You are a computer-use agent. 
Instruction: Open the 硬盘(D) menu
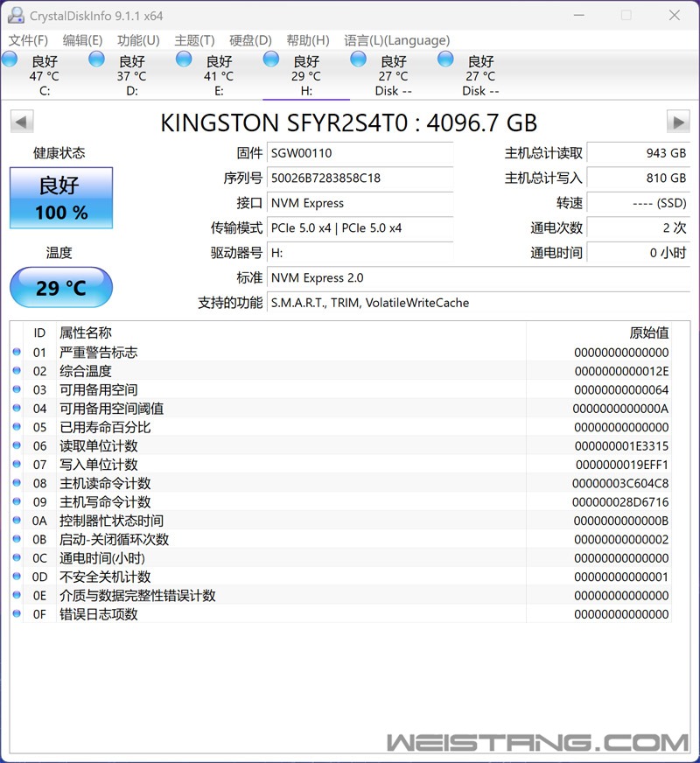250,40
